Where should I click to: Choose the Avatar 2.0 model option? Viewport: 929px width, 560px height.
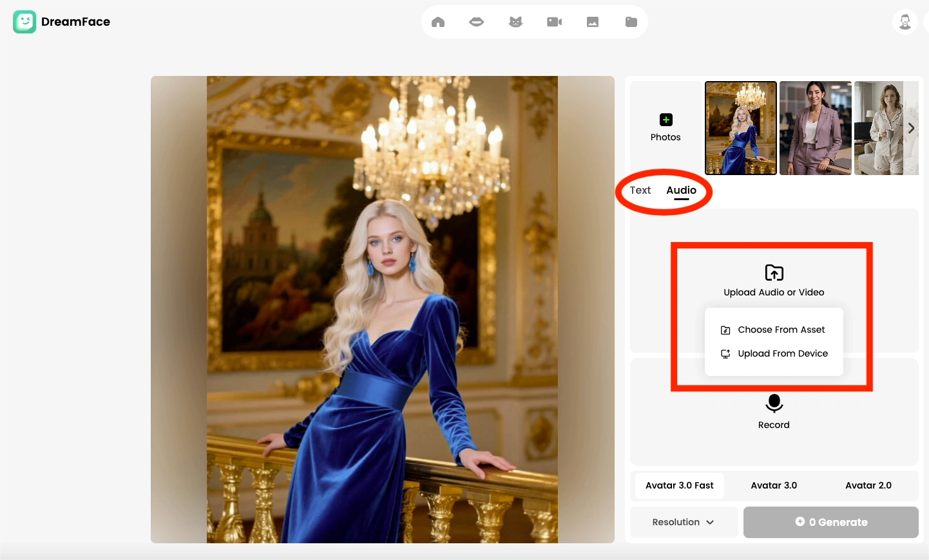868,485
